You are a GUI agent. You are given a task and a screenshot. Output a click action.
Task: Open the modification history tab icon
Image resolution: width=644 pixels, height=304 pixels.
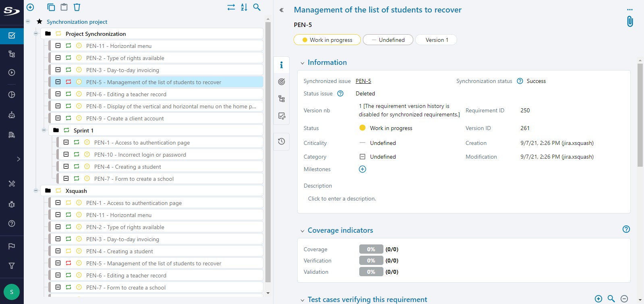pos(282,141)
